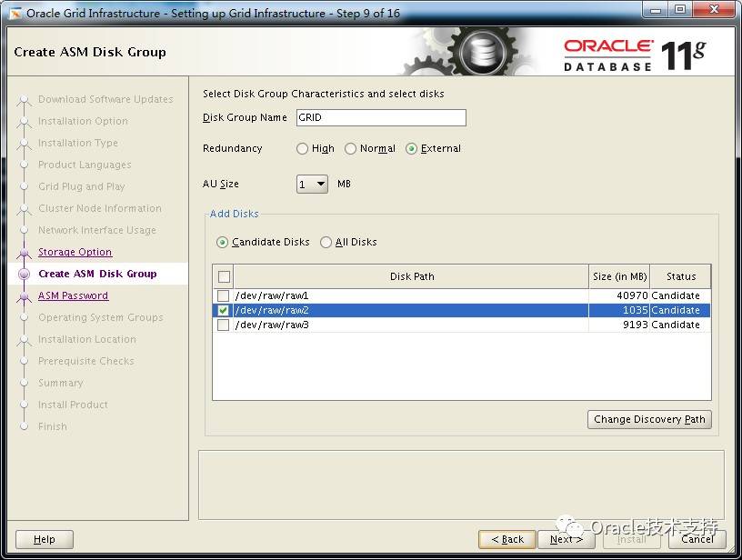Click the Installation Location step
This screenshot has width=742, height=560.
pyautogui.click(x=87, y=339)
